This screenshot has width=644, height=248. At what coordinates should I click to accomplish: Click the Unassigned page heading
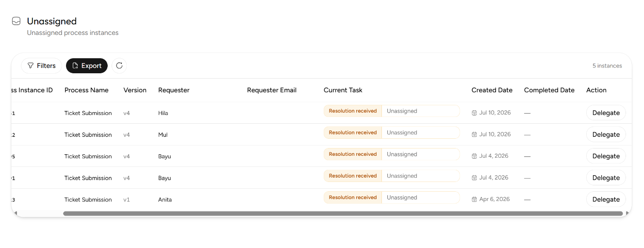(52, 21)
